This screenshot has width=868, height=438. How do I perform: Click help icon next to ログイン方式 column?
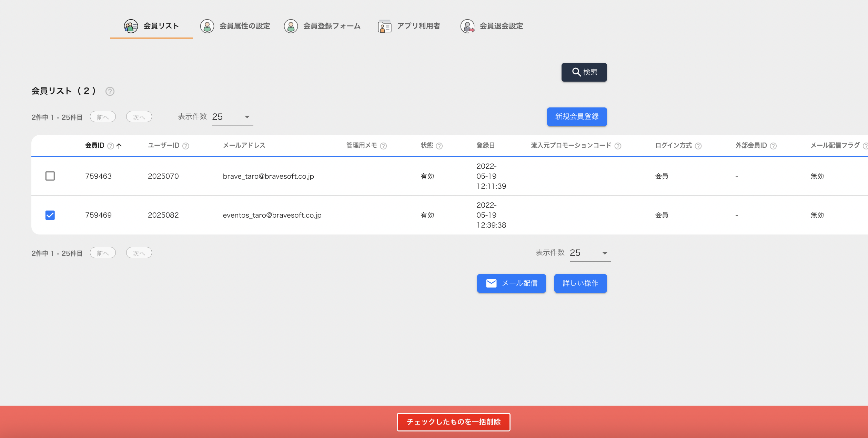click(x=698, y=146)
